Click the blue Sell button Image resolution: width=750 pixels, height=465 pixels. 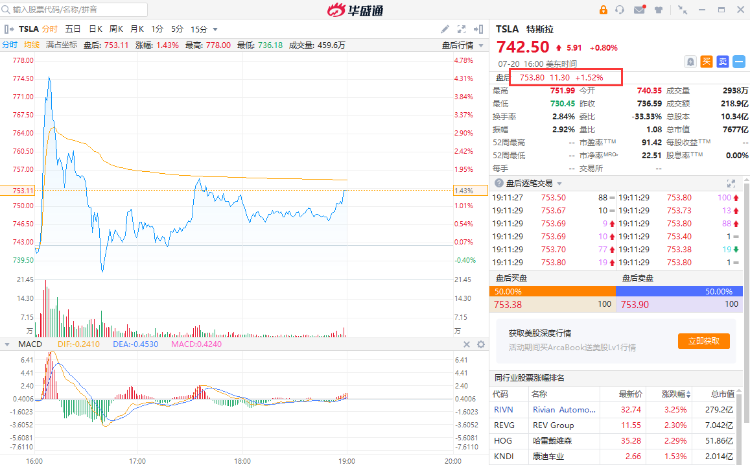pyautogui.click(x=723, y=61)
